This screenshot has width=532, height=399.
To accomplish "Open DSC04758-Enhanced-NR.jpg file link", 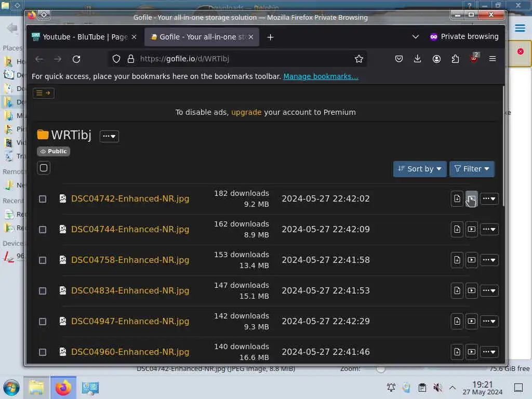I will tap(130, 260).
